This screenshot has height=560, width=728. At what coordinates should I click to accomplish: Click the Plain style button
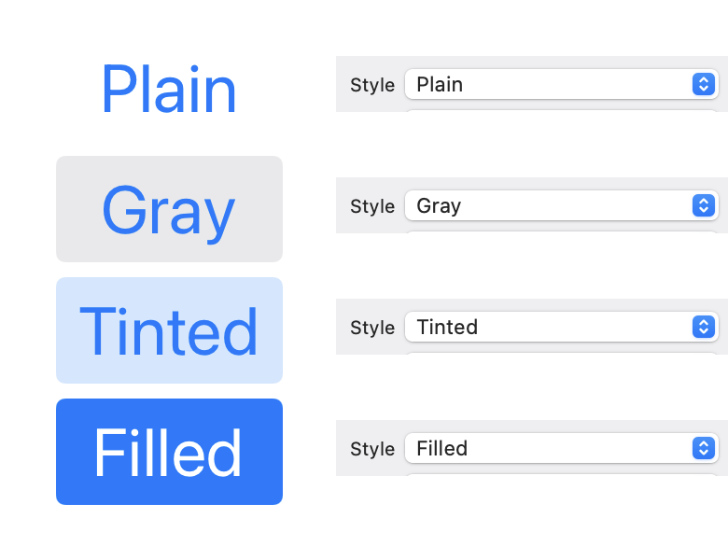click(169, 90)
